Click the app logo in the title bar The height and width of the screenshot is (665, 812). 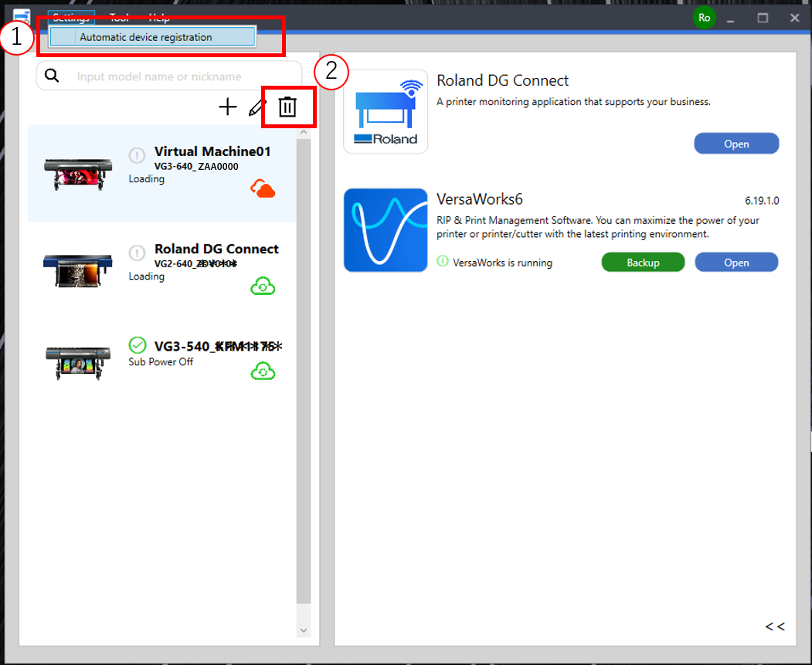tap(22, 16)
